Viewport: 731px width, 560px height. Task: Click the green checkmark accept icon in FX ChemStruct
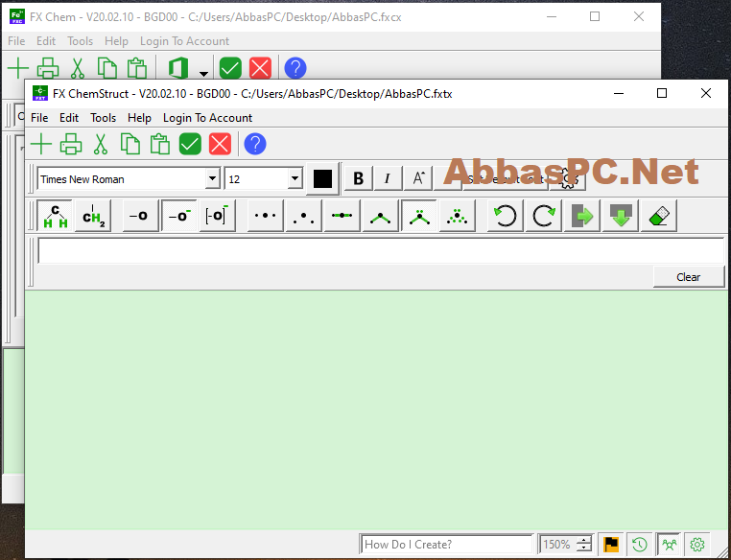(x=190, y=144)
